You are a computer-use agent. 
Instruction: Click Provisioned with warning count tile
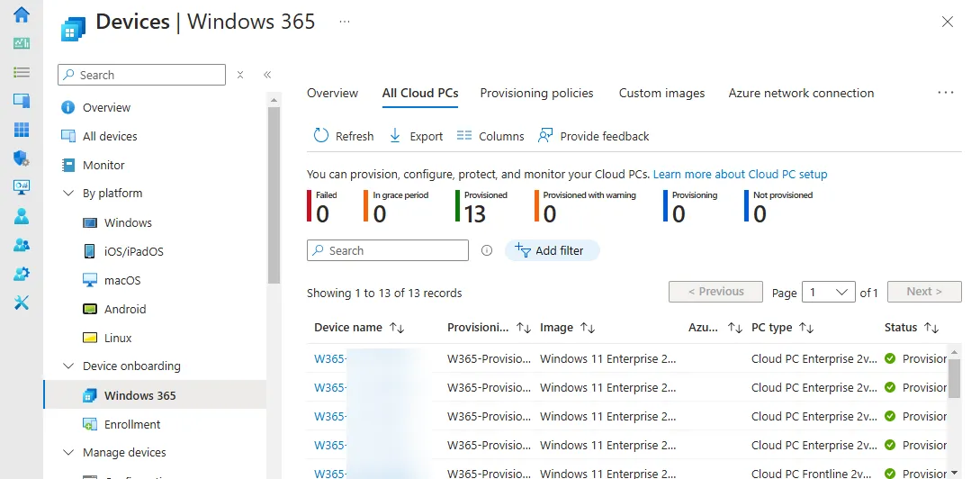[586, 207]
